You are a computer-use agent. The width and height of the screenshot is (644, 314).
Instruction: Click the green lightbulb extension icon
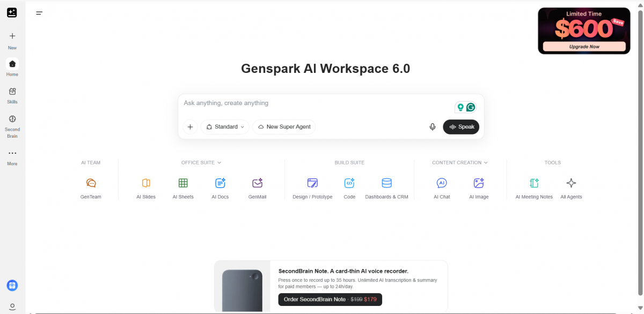coord(460,107)
